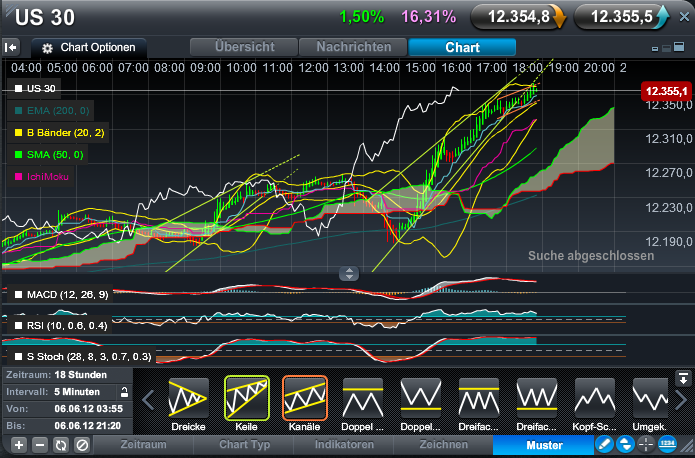Click the pencil drawing tool icon

(x=604, y=444)
